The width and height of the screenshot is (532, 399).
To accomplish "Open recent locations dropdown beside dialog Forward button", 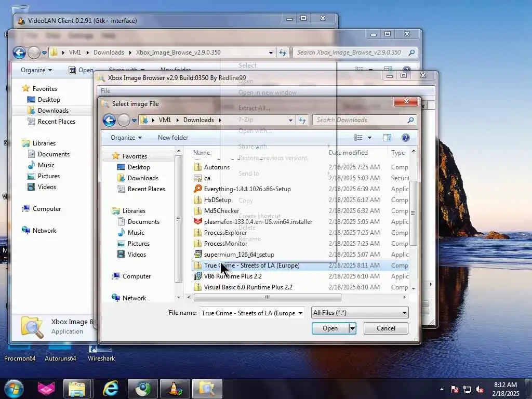I will coord(134,120).
